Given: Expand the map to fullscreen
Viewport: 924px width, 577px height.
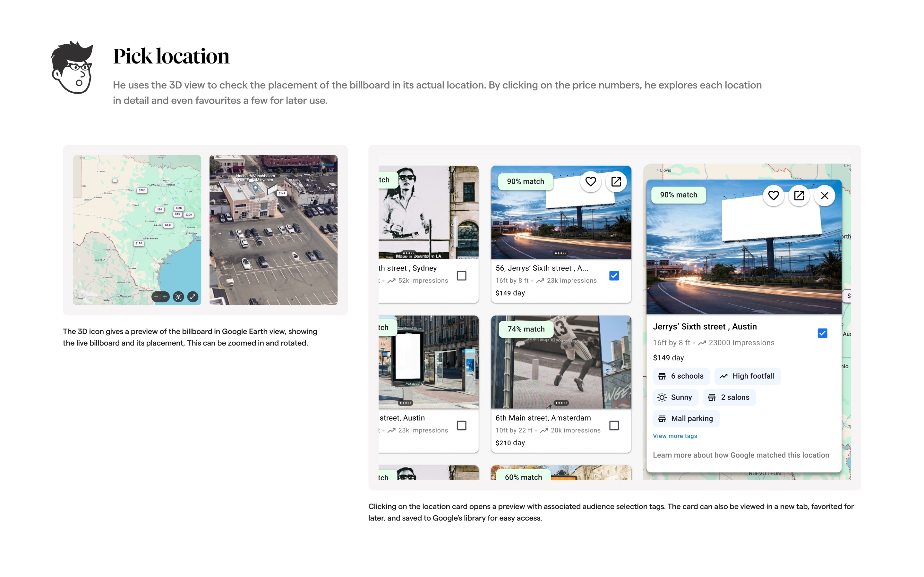Looking at the screenshot, I should 193,297.
